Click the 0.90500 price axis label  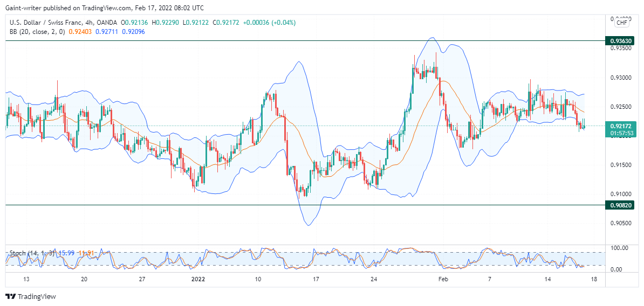tap(620, 223)
